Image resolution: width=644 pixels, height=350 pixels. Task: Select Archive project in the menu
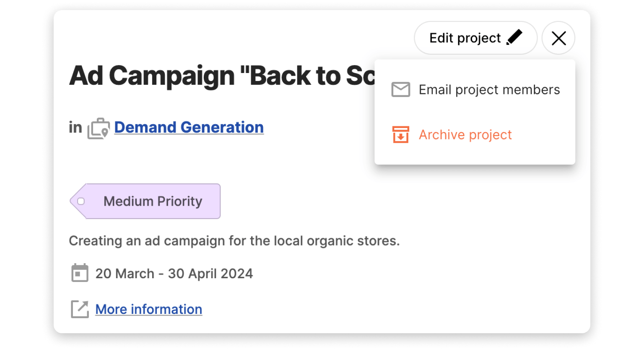pyautogui.click(x=465, y=135)
